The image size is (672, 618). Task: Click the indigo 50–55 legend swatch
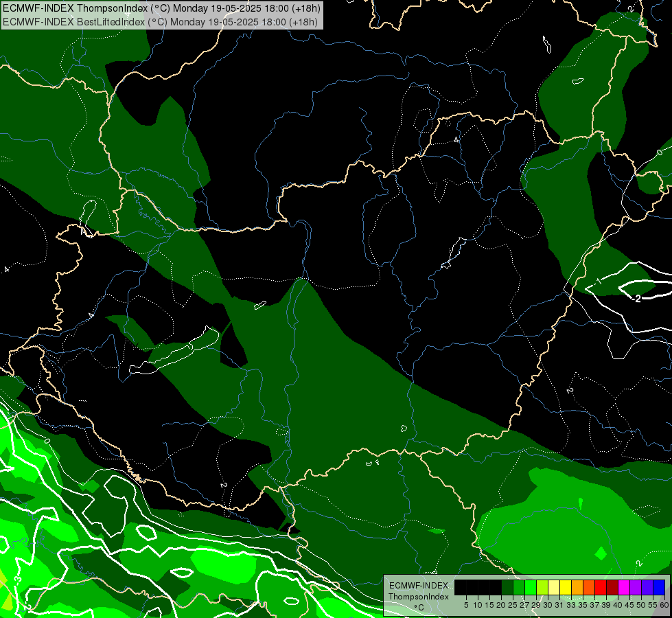pyautogui.click(x=647, y=588)
